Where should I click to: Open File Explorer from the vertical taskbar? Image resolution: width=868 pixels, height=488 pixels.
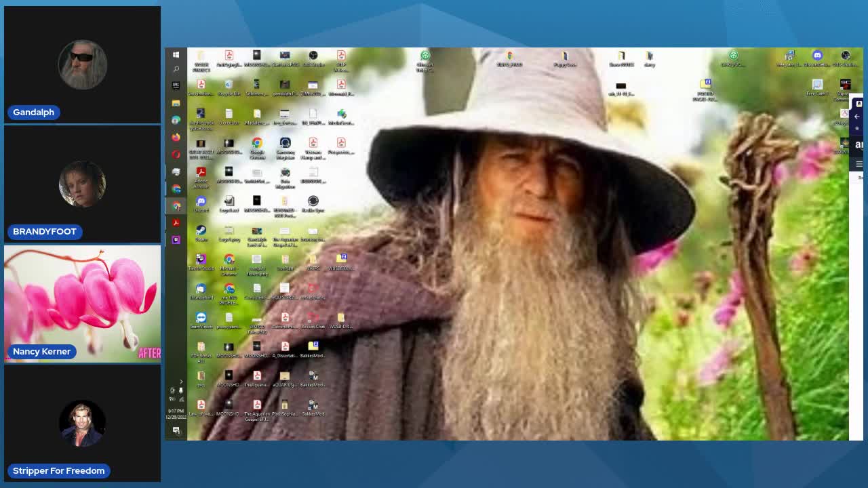coord(176,103)
